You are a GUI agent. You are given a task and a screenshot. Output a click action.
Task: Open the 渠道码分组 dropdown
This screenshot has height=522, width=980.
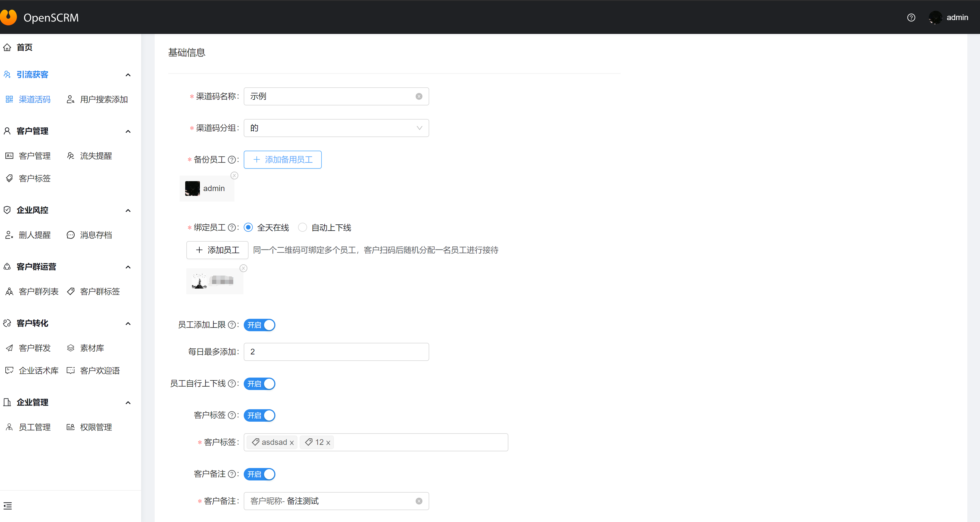point(336,128)
